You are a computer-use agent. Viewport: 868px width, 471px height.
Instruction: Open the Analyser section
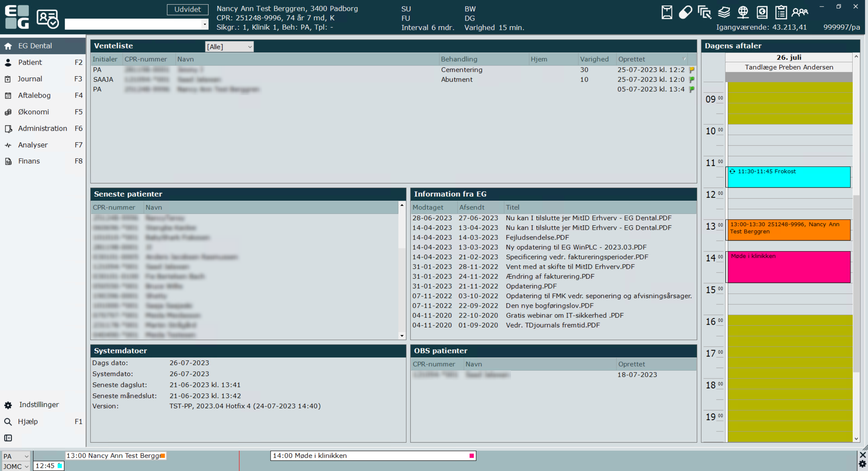[43, 145]
